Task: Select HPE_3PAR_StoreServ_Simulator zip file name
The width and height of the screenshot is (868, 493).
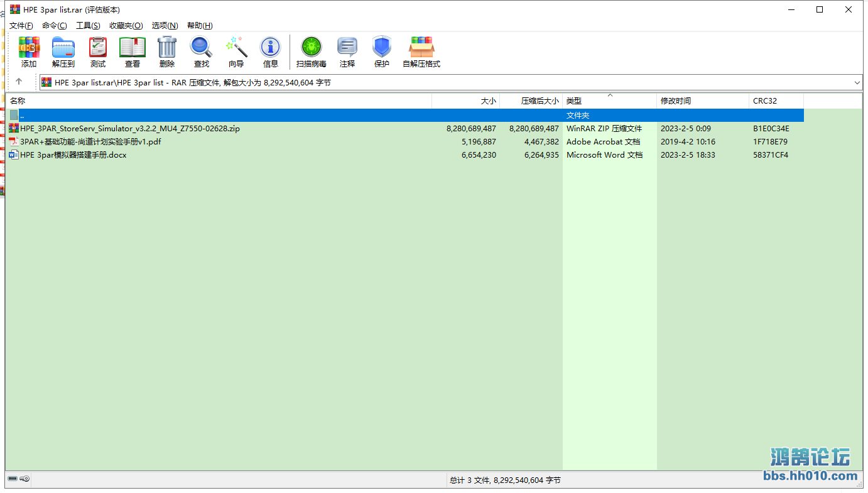Action: [x=130, y=128]
